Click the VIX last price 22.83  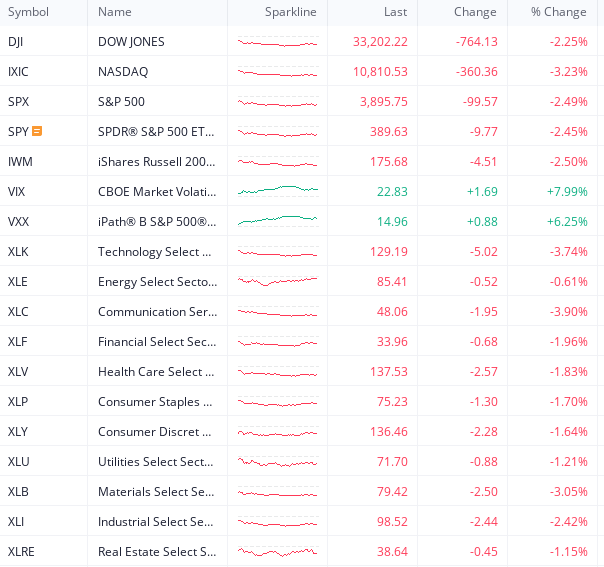coord(392,191)
